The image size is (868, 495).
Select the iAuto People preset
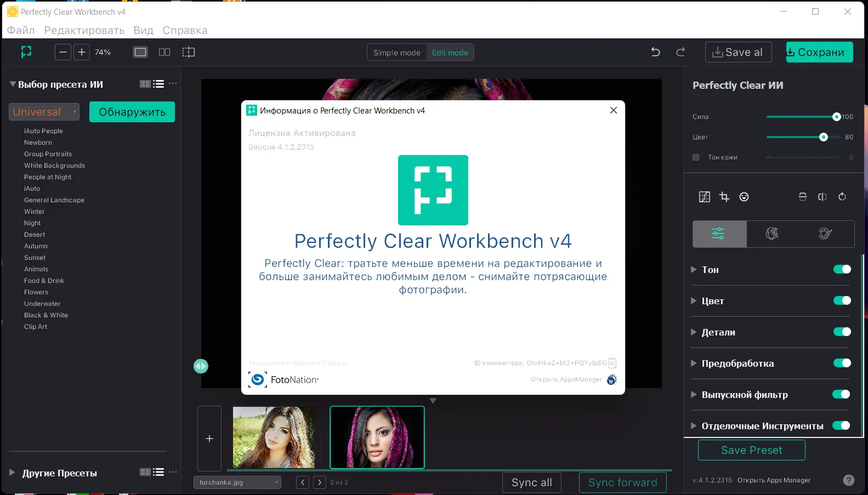point(43,131)
